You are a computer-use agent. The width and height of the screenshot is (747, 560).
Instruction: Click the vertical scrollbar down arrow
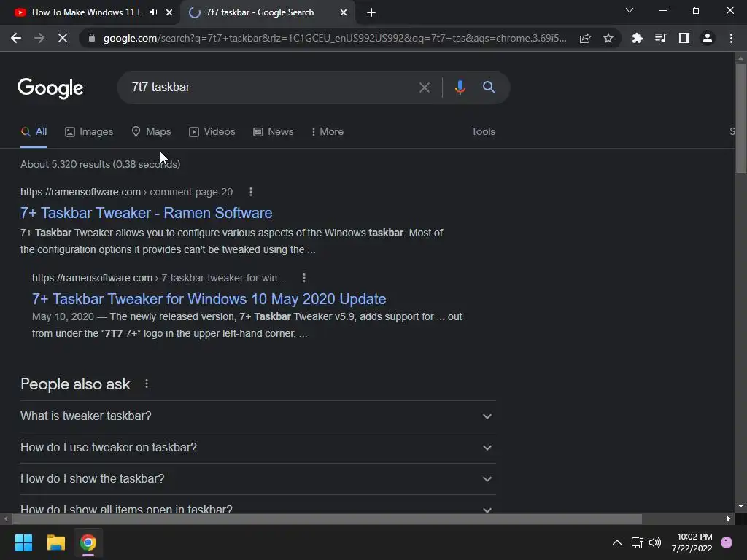click(x=740, y=506)
